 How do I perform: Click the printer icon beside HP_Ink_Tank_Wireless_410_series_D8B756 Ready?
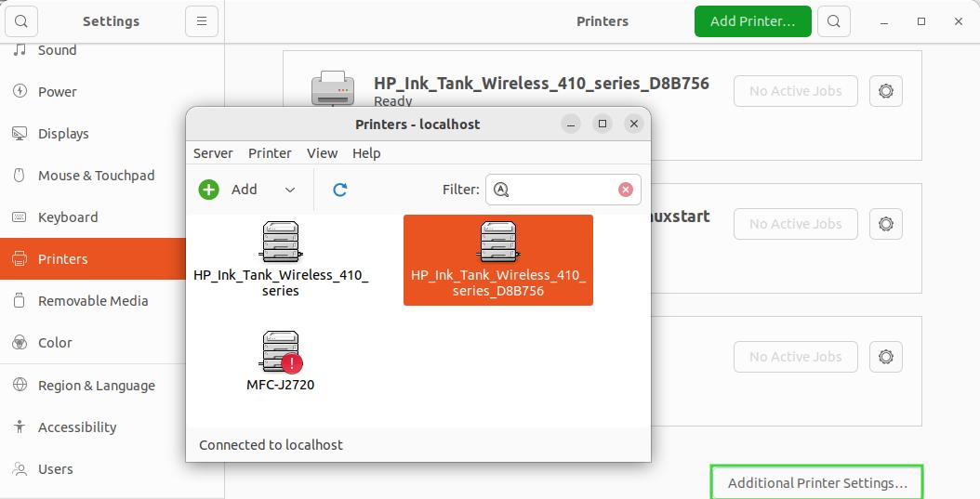coord(333,88)
